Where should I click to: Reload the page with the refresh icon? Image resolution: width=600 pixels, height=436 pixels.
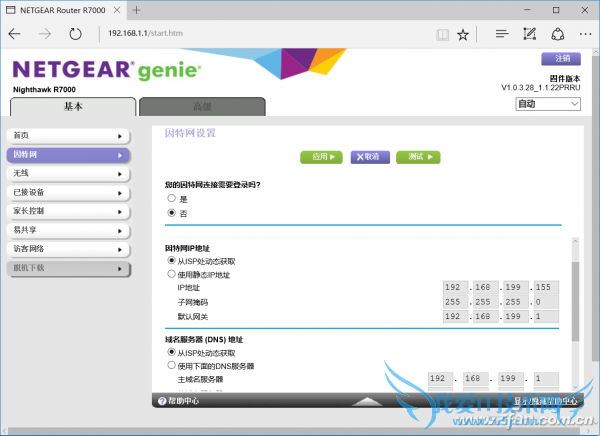click(75, 34)
